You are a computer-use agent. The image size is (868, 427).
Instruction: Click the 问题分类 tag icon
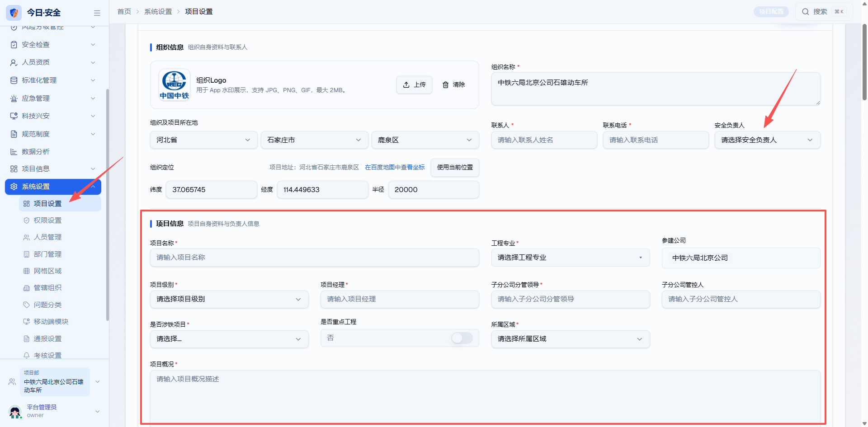[27, 305]
